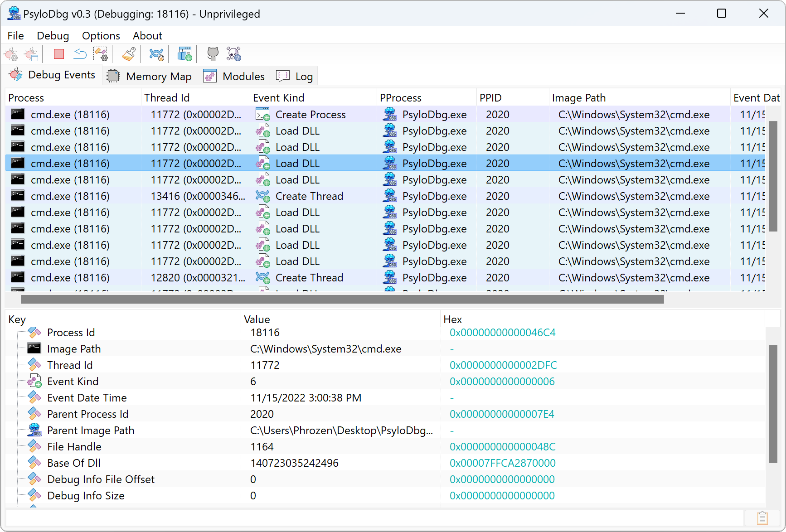Screen dimensions: 786x532
Task: Select the Debug Info File Offset row
Action: 385,479
